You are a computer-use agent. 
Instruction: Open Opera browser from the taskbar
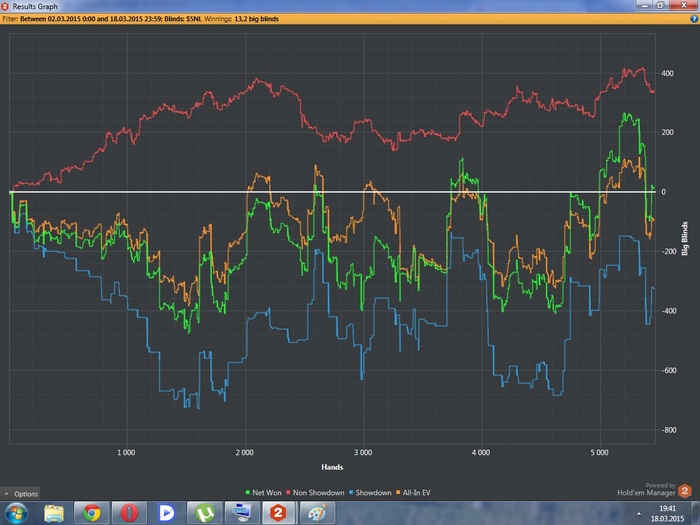click(129, 513)
